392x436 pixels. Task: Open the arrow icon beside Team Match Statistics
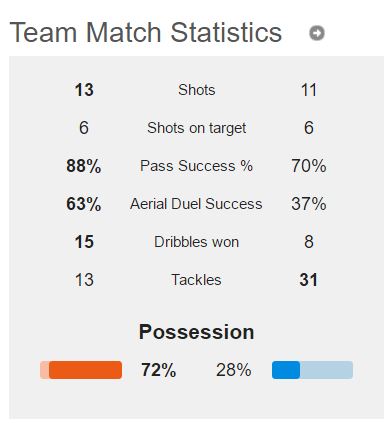tap(317, 33)
